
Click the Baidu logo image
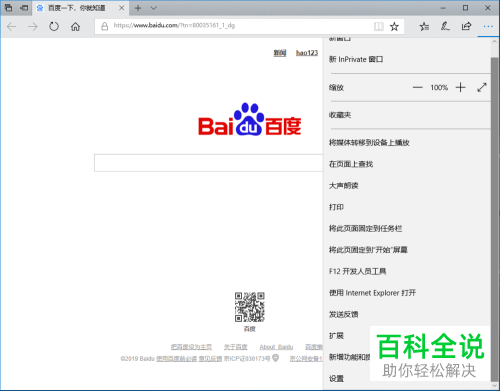coord(250,119)
